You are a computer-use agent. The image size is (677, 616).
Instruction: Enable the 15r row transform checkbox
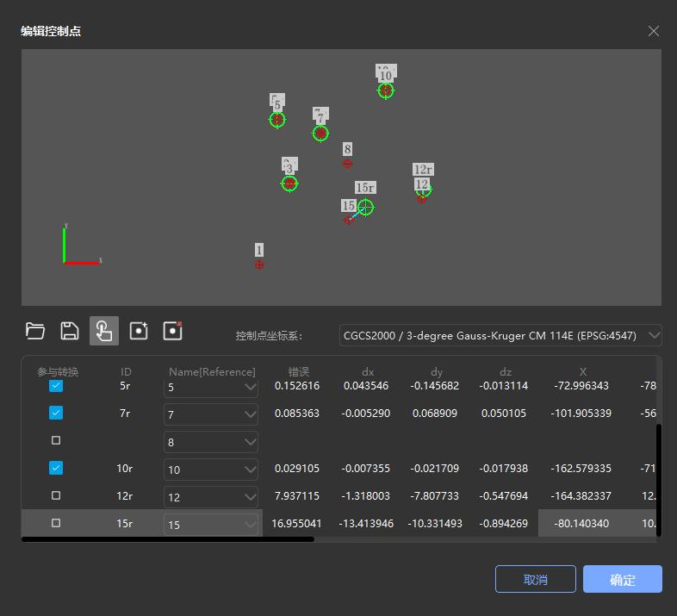56,523
